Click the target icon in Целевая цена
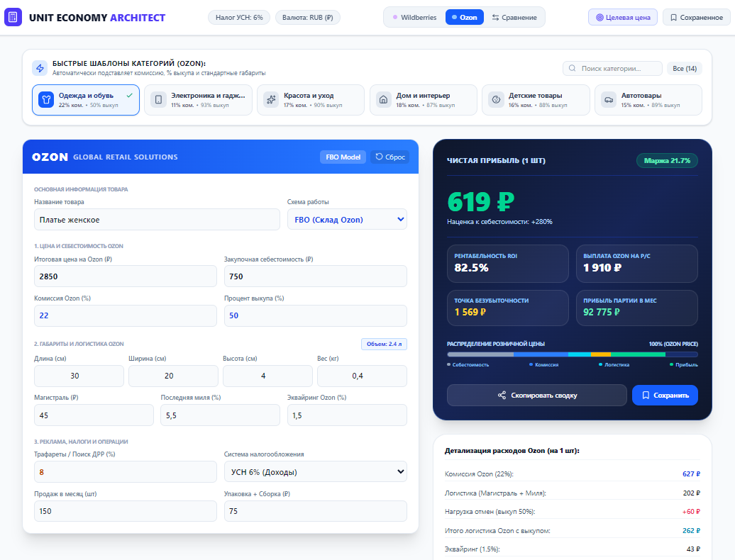The width and height of the screenshot is (735, 560). [x=599, y=17]
